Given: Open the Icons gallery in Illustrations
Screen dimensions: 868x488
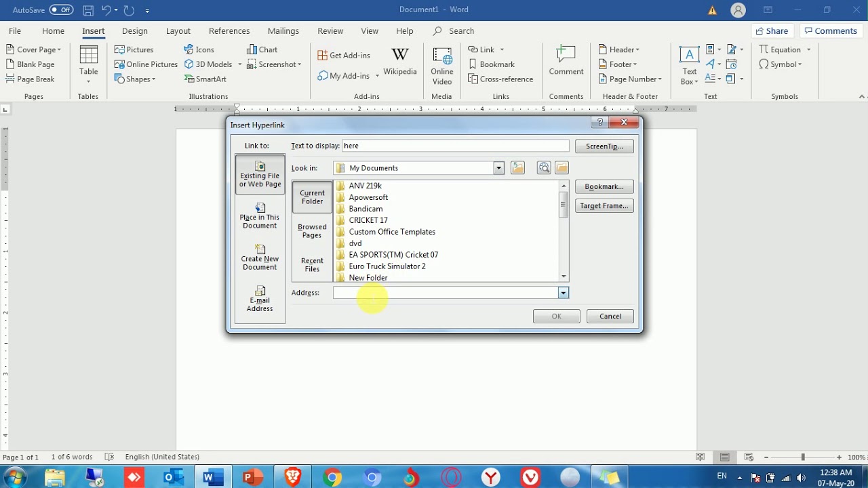Looking at the screenshot, I should [x=199, y=49].
